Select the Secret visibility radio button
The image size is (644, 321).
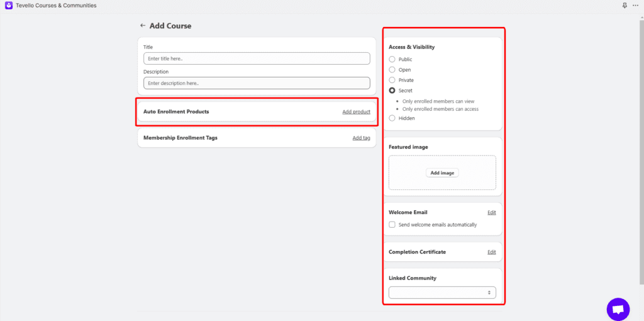[x=392, y=91]
